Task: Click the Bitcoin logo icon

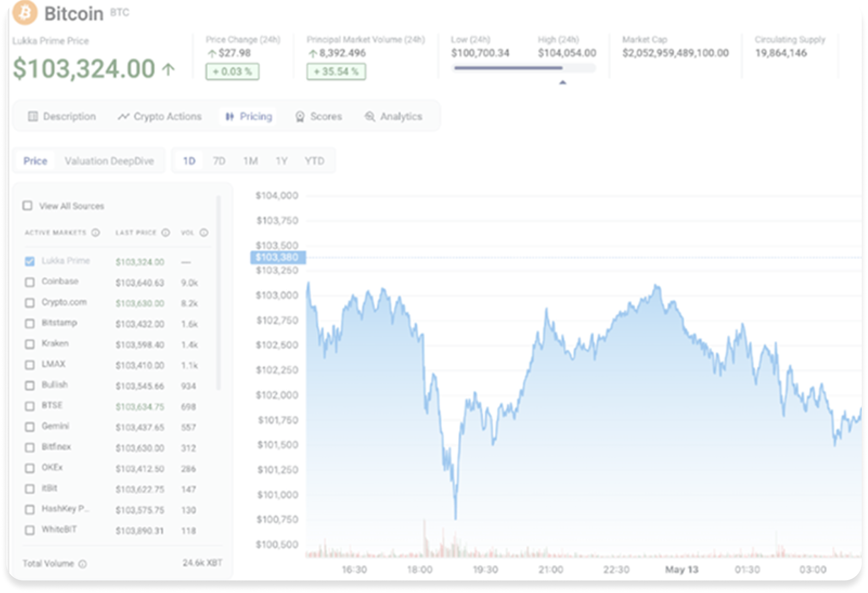Action: pos(25,12)
